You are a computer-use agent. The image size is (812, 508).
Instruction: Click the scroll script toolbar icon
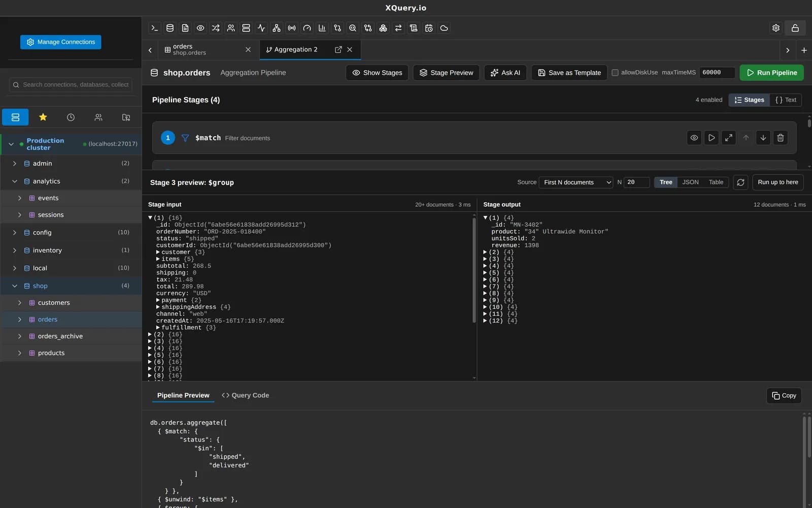coord(414,28)
